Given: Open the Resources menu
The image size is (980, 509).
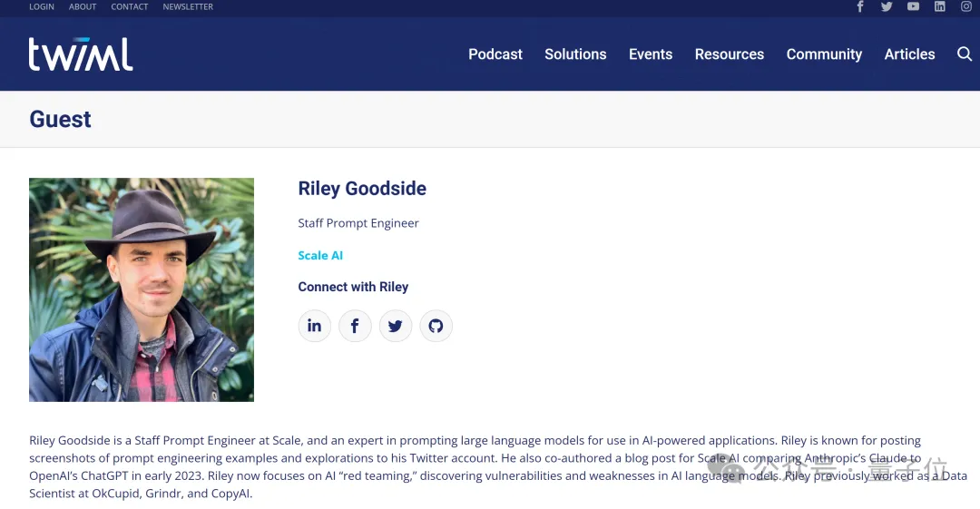Looking at the screenshot, I should point(729,54).
